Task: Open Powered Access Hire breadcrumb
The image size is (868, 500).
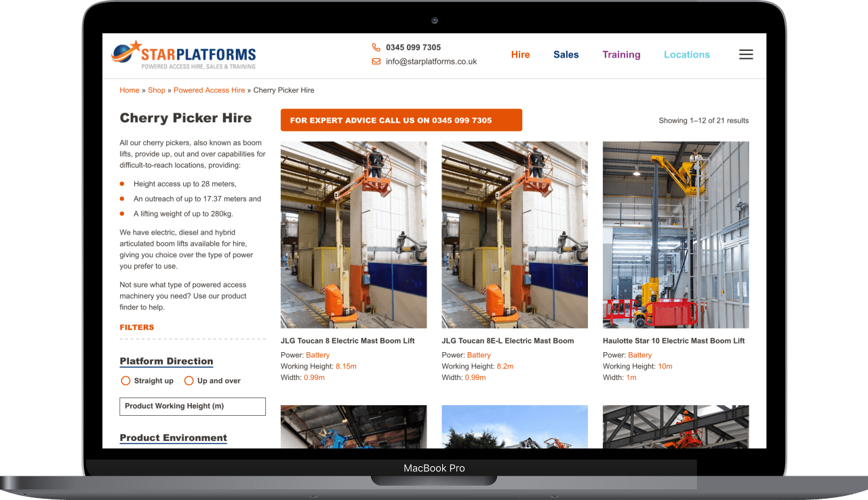Action: (210, 90)
